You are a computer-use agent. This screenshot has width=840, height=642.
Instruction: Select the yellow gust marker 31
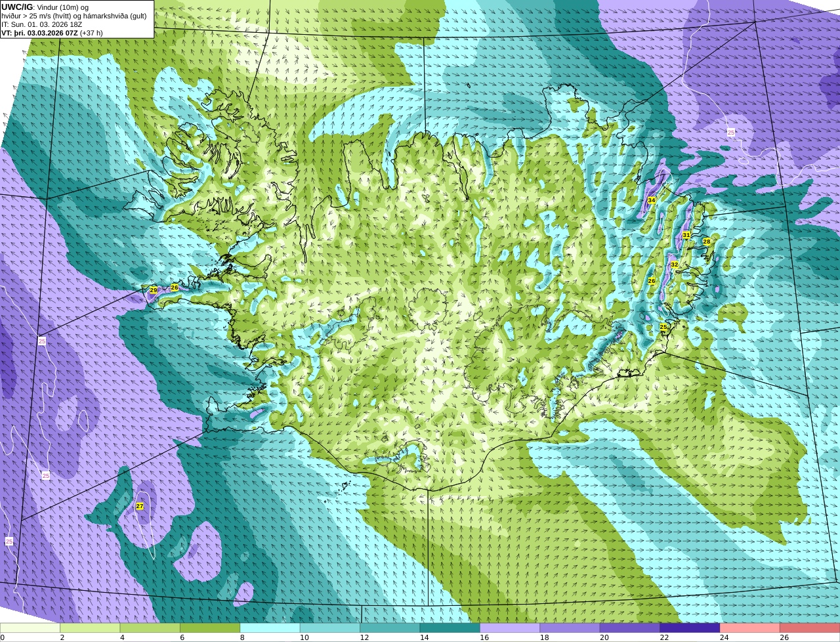point(686,235)
